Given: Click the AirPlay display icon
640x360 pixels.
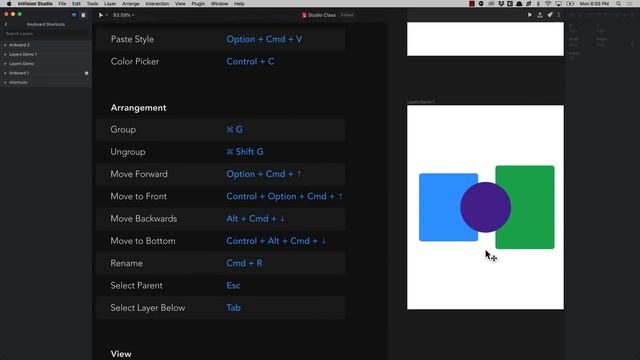Looking at the screenshot, I should pos(558,4).
